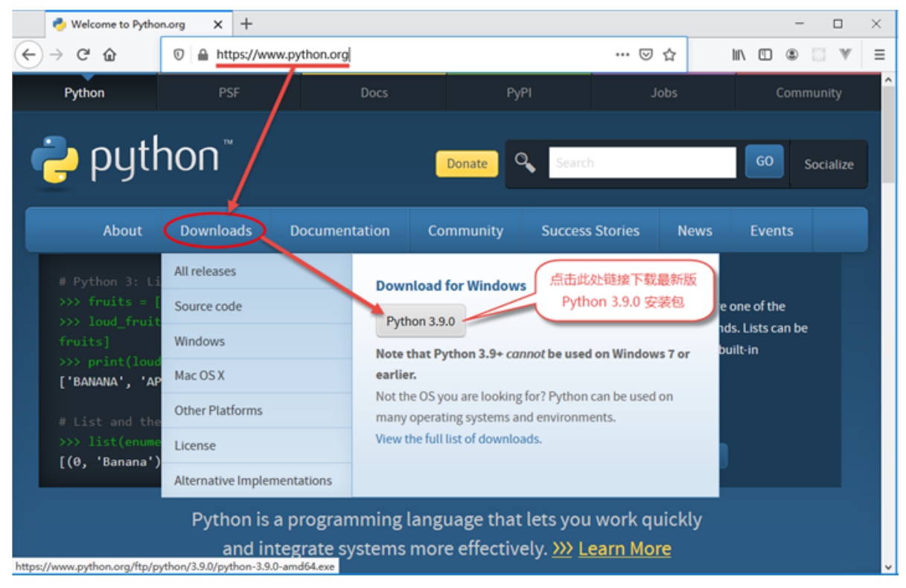Open the top Community site tab
This screenshot has width=906, height=588.
[x=808, y=93]
